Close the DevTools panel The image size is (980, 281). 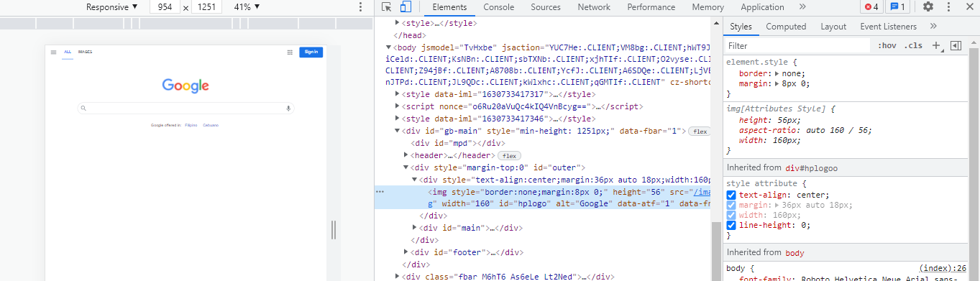[x=969, y=7]
